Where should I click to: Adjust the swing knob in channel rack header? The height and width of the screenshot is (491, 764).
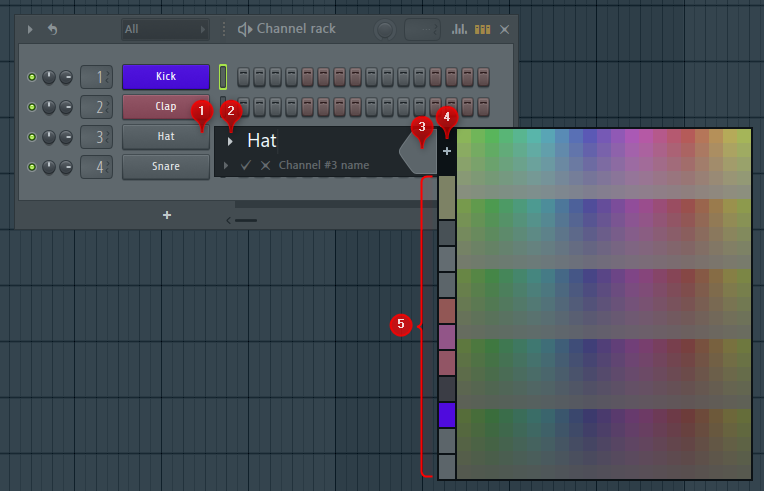coord(384,30)
